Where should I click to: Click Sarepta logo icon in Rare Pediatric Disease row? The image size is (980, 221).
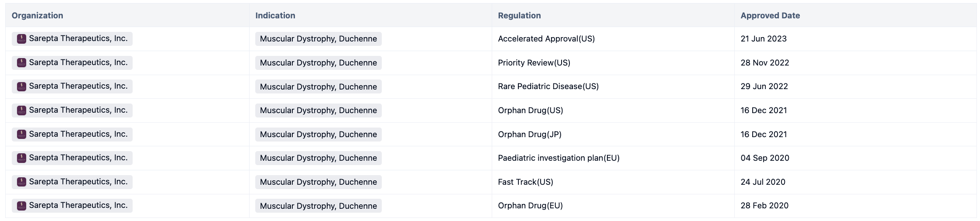tap(21, 86)
